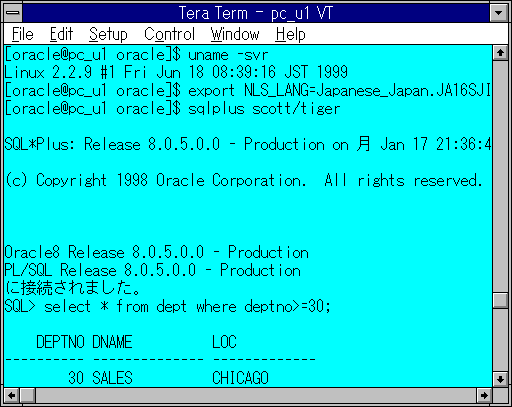
Task: Click the 'に接続されました。' message
Action: (x=72, y=288)
